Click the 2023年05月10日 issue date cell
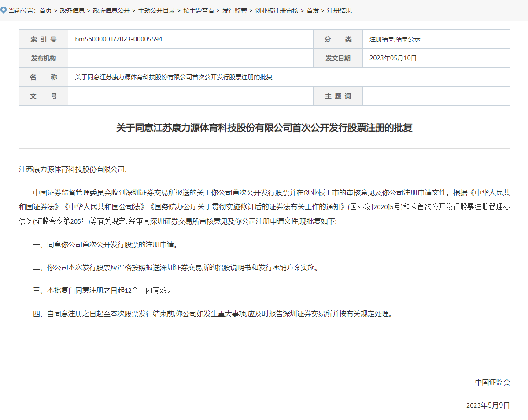Screen dimensions: 528x420 (393, 58)
